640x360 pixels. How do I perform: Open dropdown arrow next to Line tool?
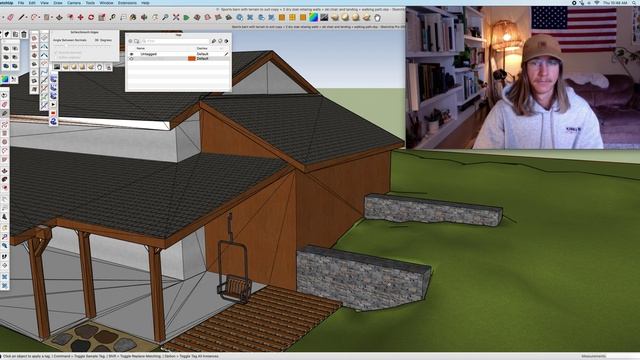pos(27,18)
